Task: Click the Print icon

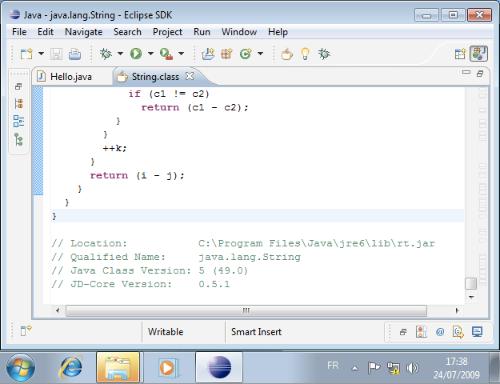Action: tap(75, 54)
